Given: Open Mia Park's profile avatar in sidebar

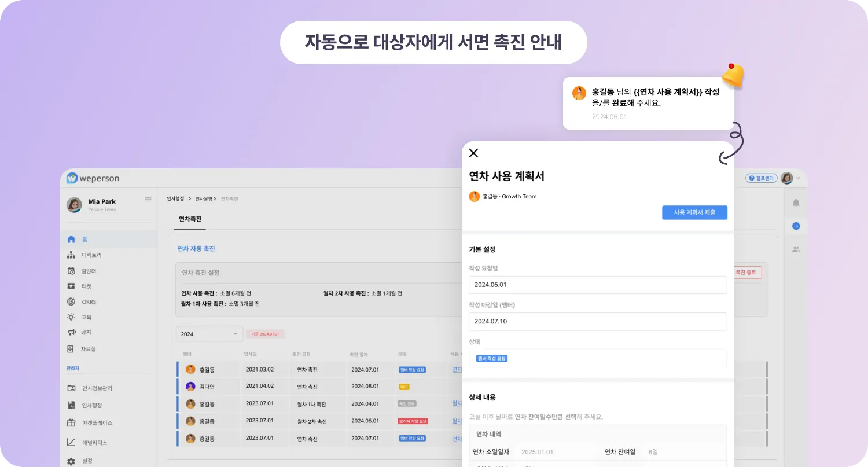Looking at the screenshot, I should 74,205.
